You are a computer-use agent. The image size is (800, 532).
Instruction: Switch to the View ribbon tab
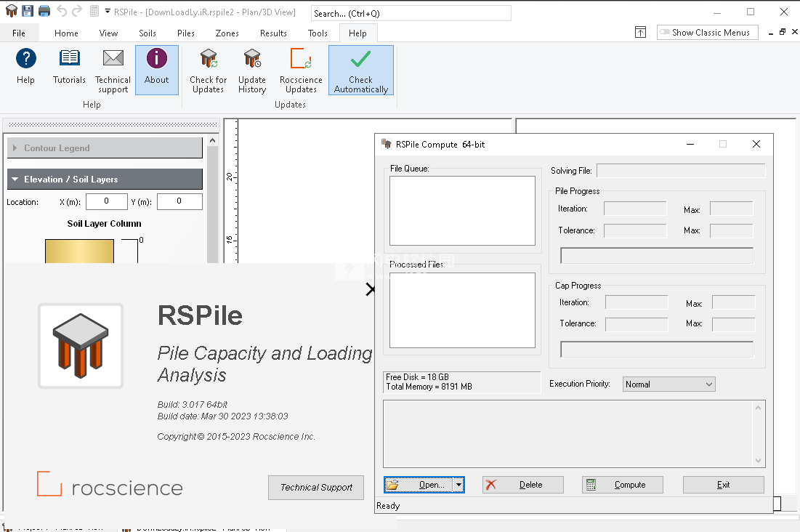(x=109, y=33)
